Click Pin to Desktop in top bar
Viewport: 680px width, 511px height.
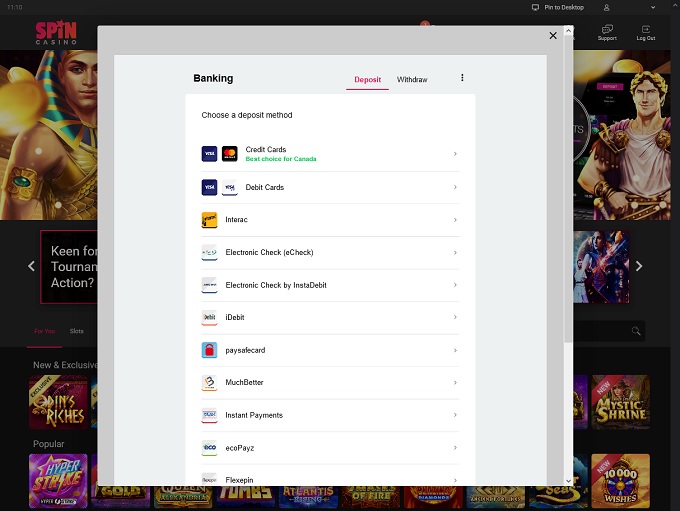pos(558,7)
